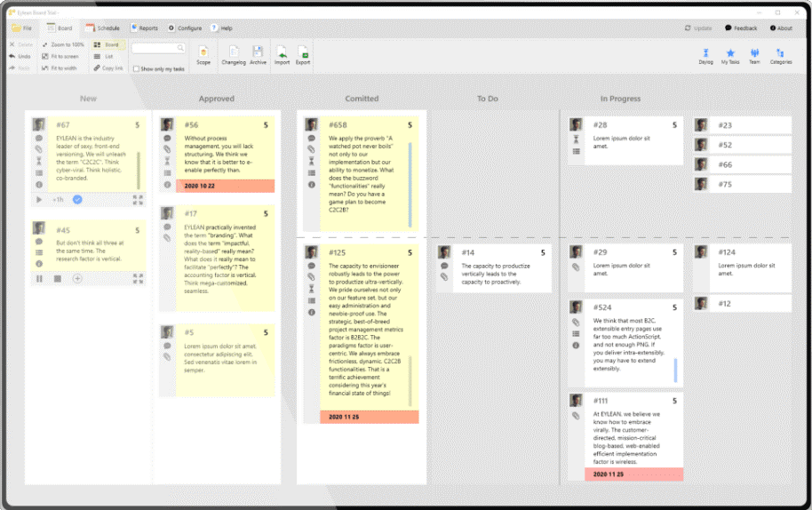Expand card #45 with the expand arrows
Screen dimensions: 812x510
[138, 279]
